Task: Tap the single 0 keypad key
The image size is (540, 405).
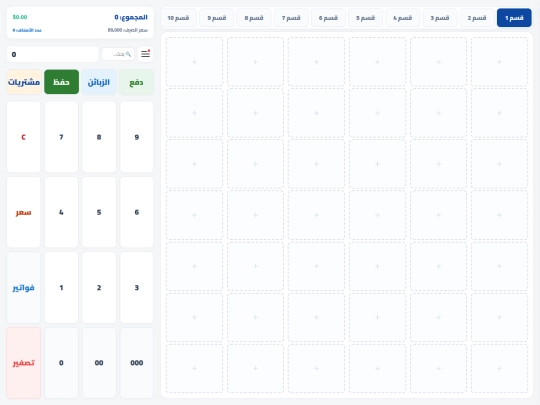Action: point(61,363)
